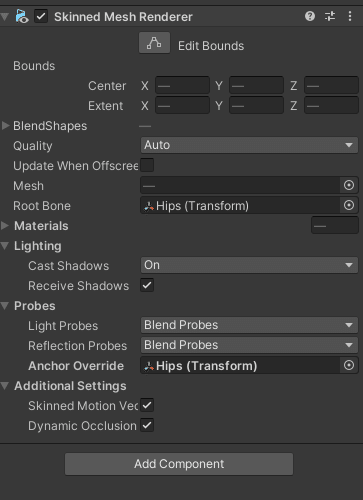363x500 pixels.
Task: Open the component presets icon
Action: [330, 16]
